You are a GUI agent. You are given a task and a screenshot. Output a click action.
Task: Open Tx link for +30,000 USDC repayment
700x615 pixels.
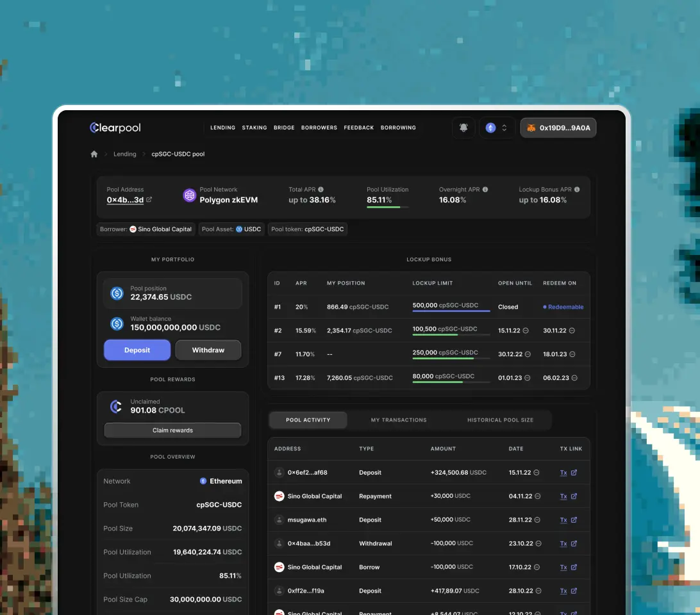[563, 496]
